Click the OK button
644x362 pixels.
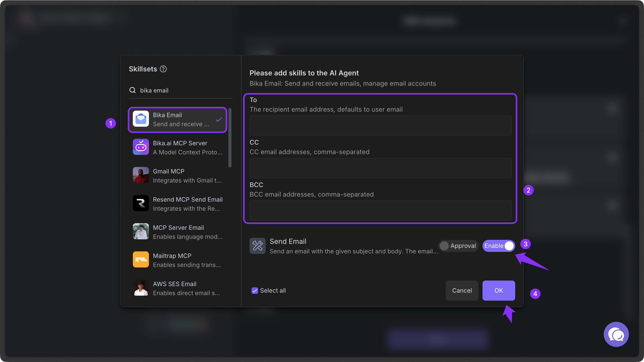(x=498, y=291)
